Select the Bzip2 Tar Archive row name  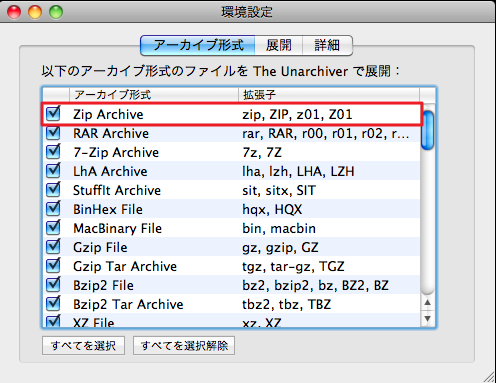(128, 304)
